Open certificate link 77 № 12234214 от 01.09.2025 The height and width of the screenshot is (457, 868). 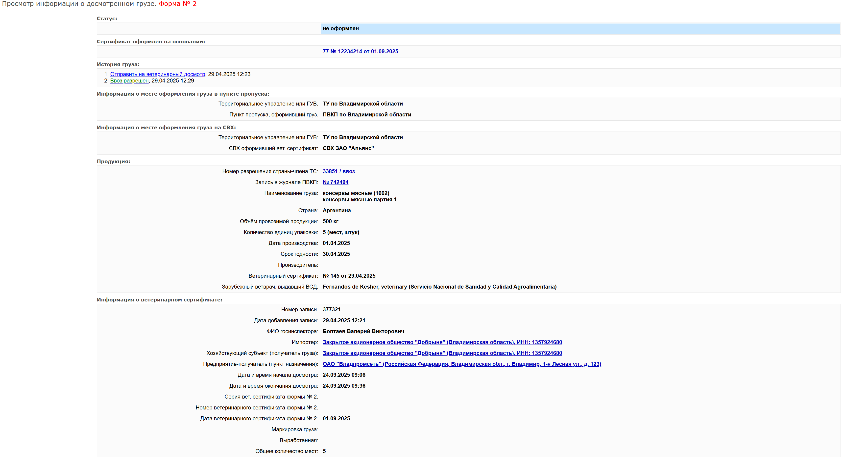360,51
